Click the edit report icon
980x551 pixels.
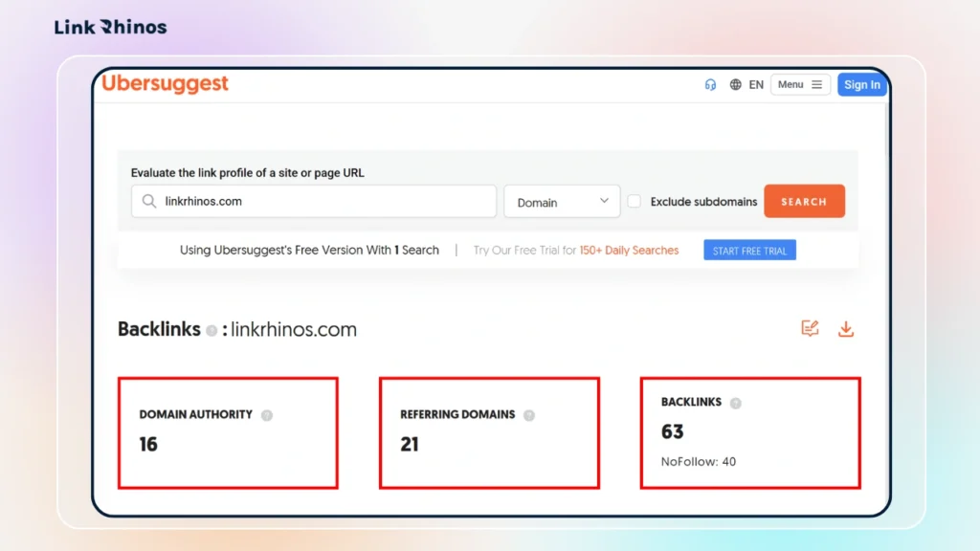[x=810, y=329]
